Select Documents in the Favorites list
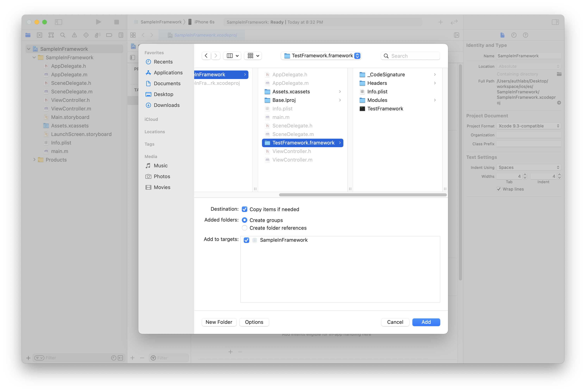The width and height of the screenshot is (586, 392). (x=167, y=83)
